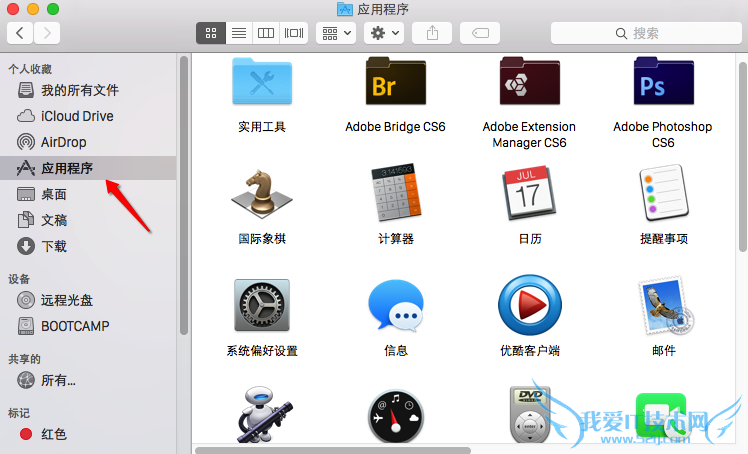Switch to Cover Flow view
The height and width of the screenshot is (454, 748).
[x=294, y=33]
